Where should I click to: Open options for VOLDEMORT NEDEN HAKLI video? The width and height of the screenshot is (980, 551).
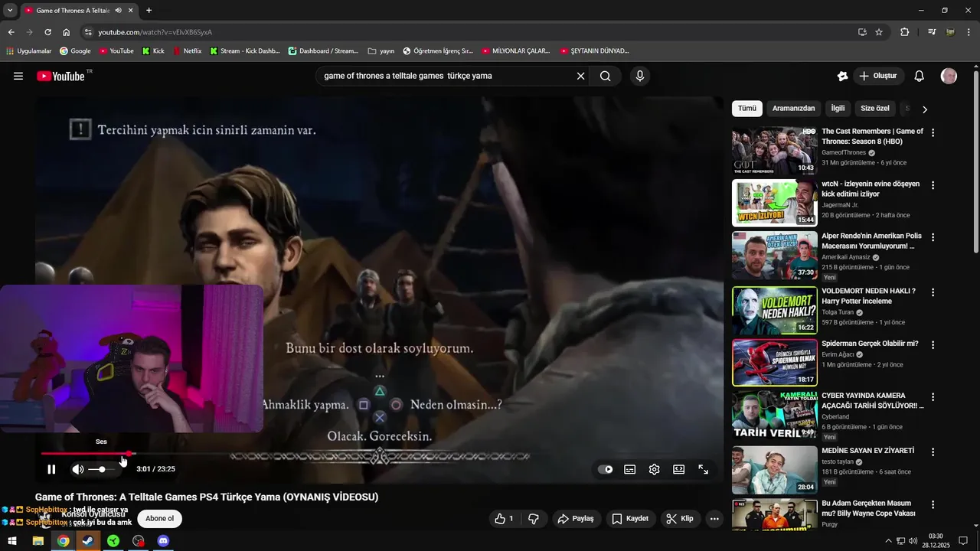coord(933,292)
